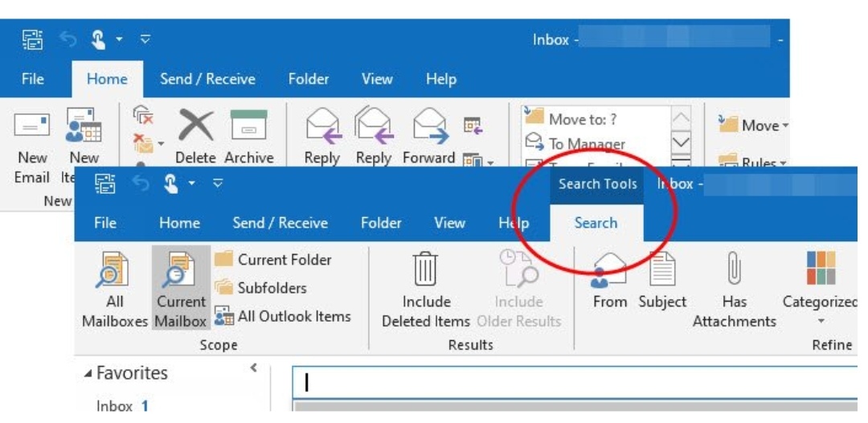
Task: Click touch/mouse mode icon in back window
Action: point(98,39)
